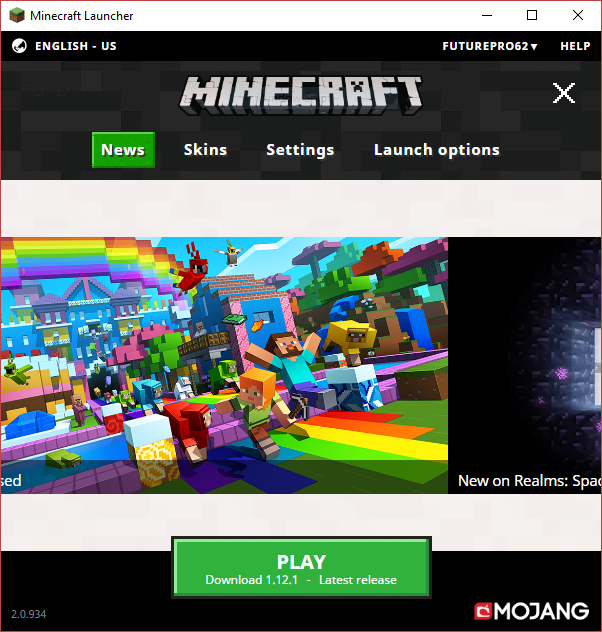Open the HELP link
Viewport: 602px width, 632px height.
[575, 46]
